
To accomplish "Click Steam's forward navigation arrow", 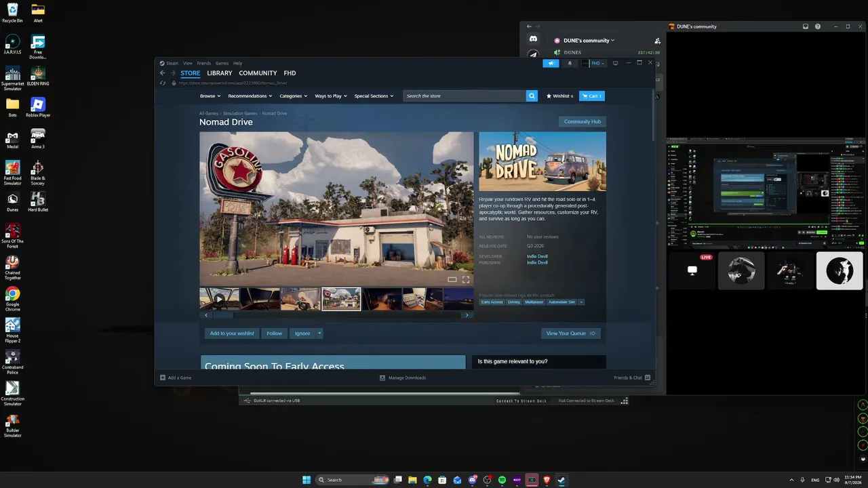I will 173,73.
